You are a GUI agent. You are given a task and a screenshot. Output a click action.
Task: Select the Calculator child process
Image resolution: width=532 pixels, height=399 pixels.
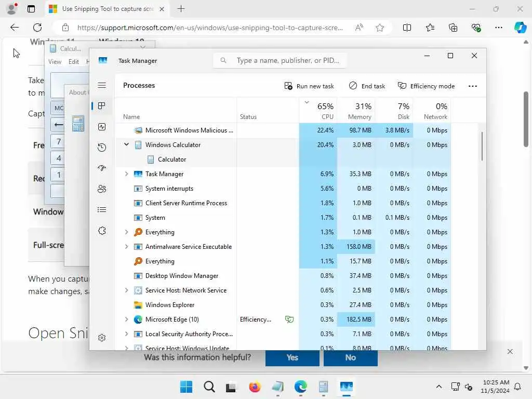click(x=283, y=159)
